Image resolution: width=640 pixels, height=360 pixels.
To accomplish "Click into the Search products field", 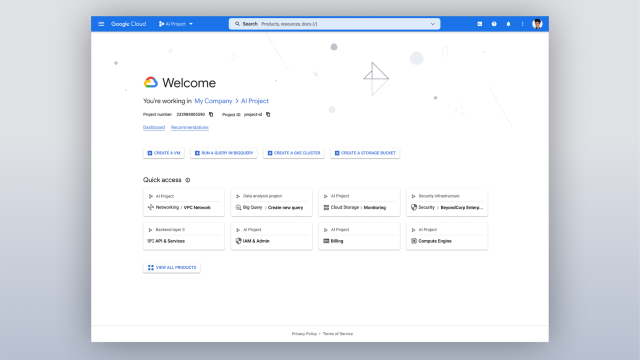I will click(x=334, y=24).
